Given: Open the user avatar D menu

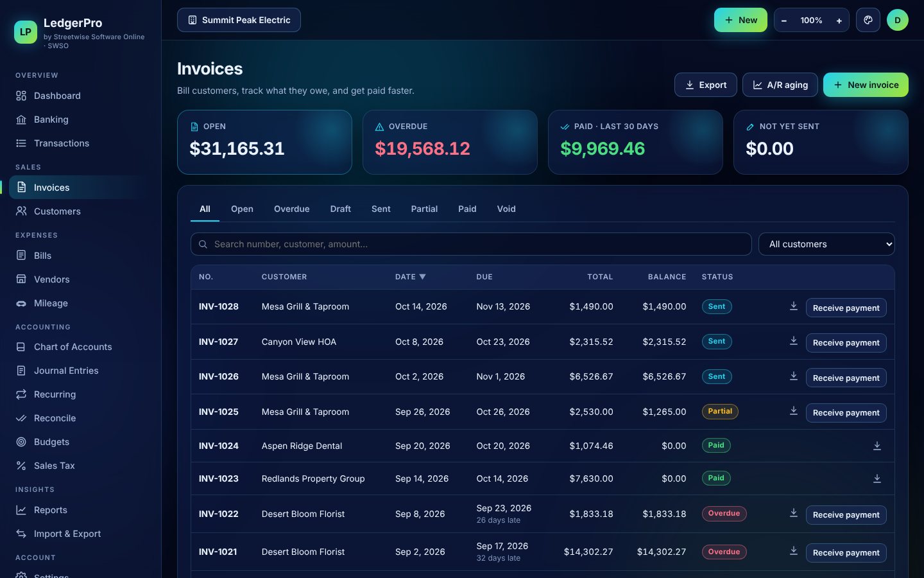Looking at the screenshot, I should pos(898,20).
